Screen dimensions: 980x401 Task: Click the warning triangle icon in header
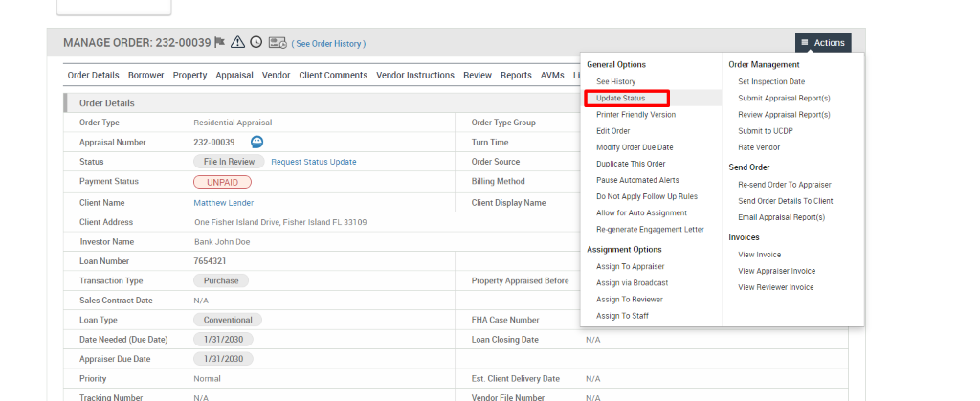point(237,42)
